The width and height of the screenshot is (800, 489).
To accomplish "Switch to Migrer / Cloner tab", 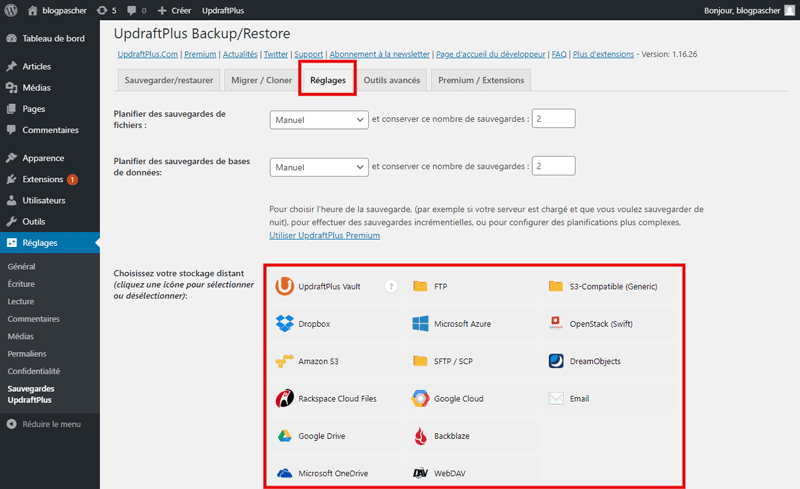I will [261, 80].
